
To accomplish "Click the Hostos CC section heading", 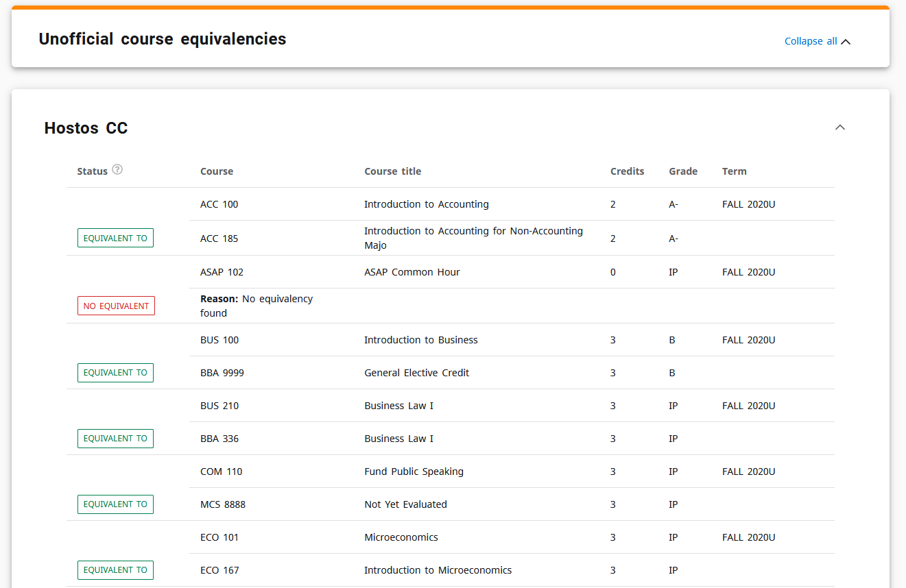I will click(86, 127).
